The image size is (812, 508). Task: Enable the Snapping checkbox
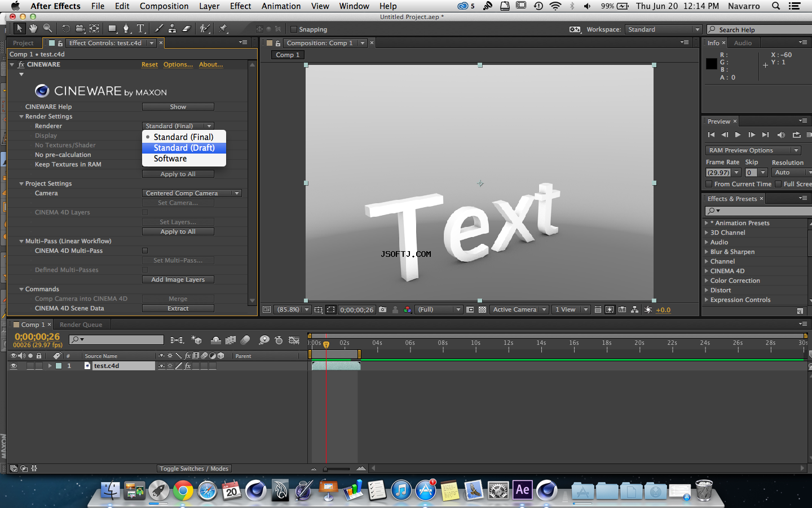pyautogui.click(x=293, y=29)
